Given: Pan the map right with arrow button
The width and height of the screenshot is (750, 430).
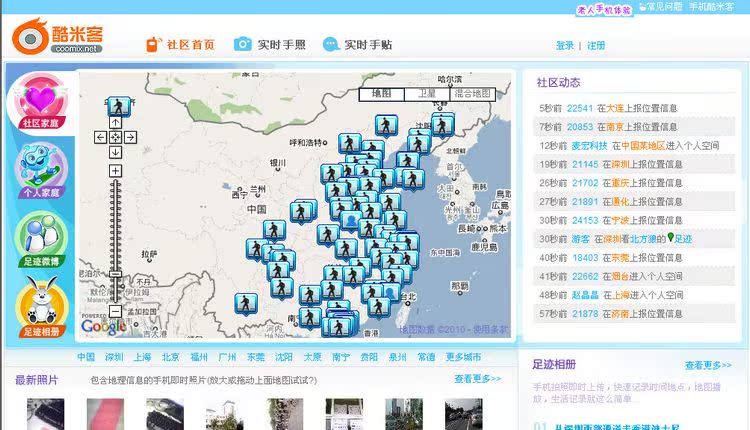Looking at the screenshot, I should point(131,137).
